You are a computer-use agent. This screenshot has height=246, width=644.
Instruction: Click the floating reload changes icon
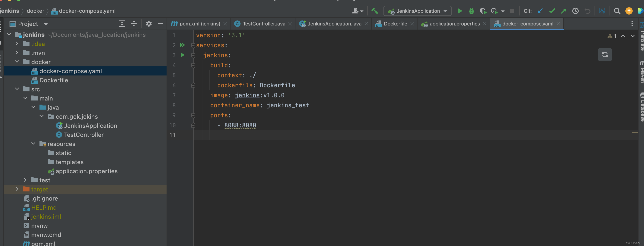[605, 55]
